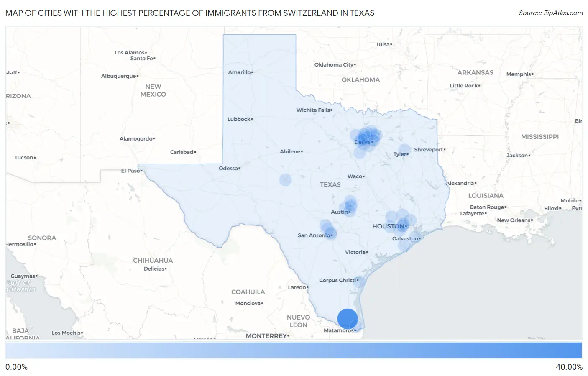Click the Corpus Christi label
The height and width of the screenshot is (376, 588).
(337, 280)
